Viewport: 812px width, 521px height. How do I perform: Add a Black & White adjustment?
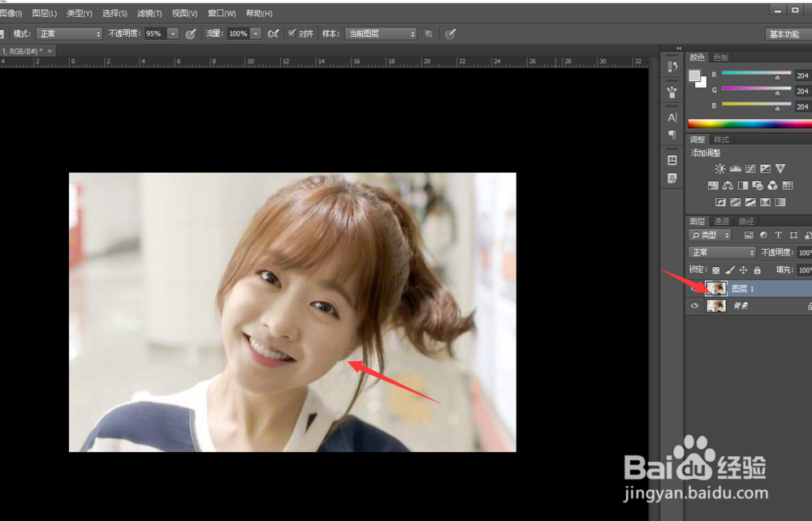tap(743, 185)
